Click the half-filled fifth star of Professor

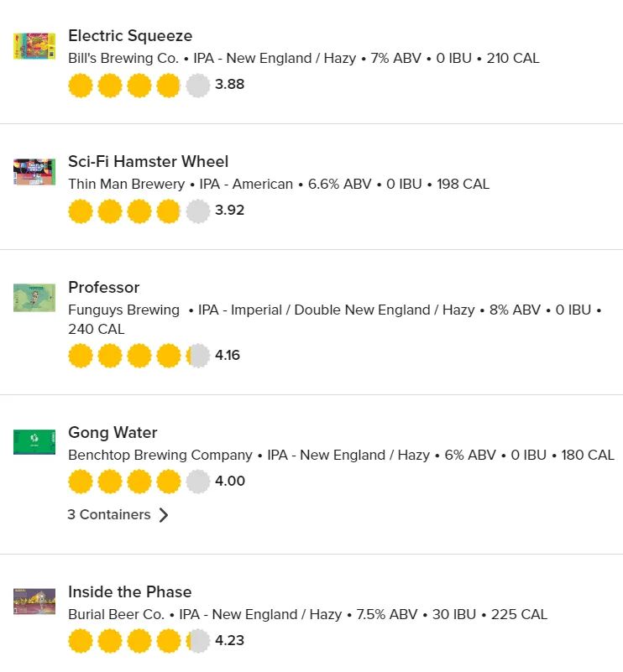click(197, 356)
